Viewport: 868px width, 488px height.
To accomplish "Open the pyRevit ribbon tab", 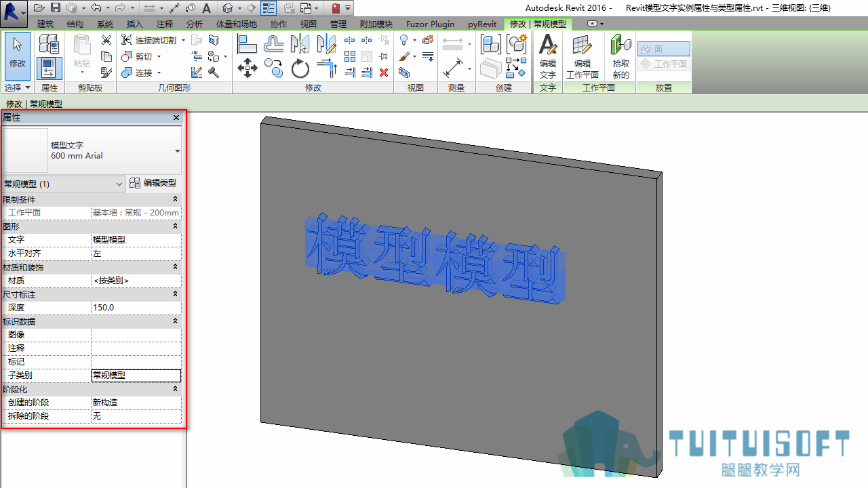I will pos(482,24).
